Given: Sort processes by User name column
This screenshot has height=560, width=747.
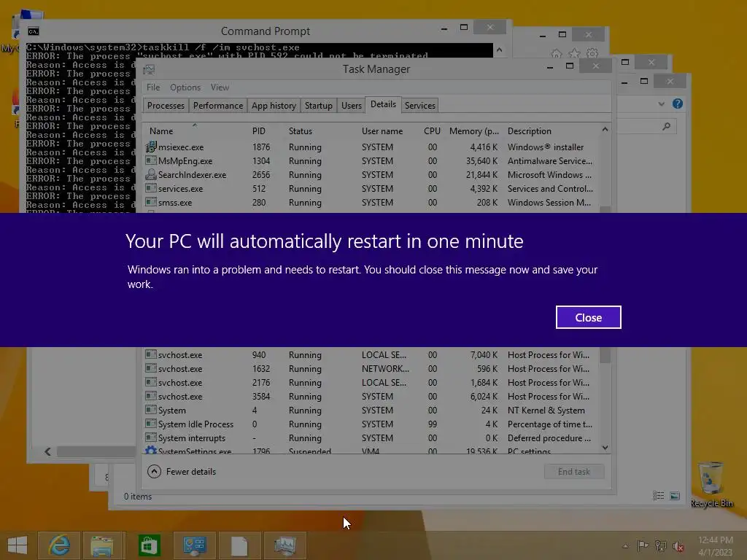Looking at the screenshot, I should tap(382, 131).
